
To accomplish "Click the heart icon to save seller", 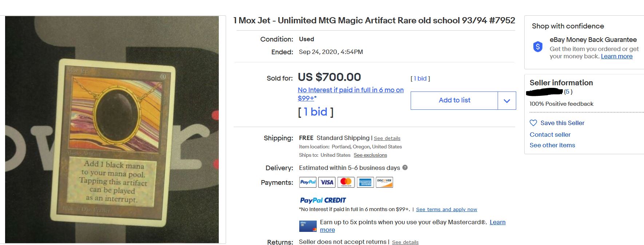I will (533, 123).
